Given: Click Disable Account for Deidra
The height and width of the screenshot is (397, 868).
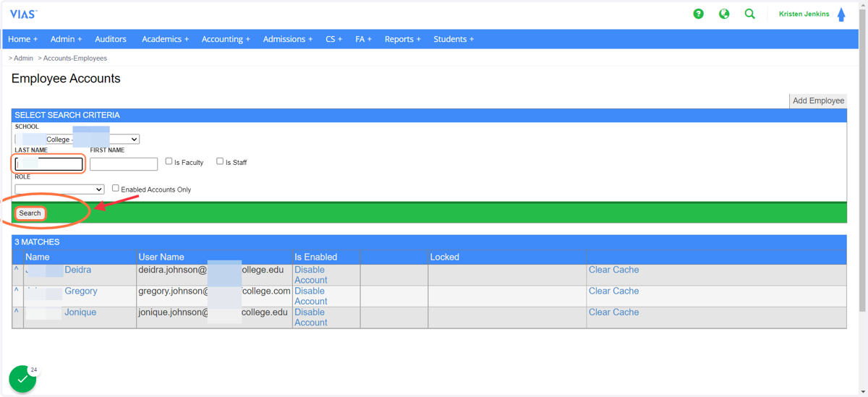Looking at the screenshot, I should [311, 275].
